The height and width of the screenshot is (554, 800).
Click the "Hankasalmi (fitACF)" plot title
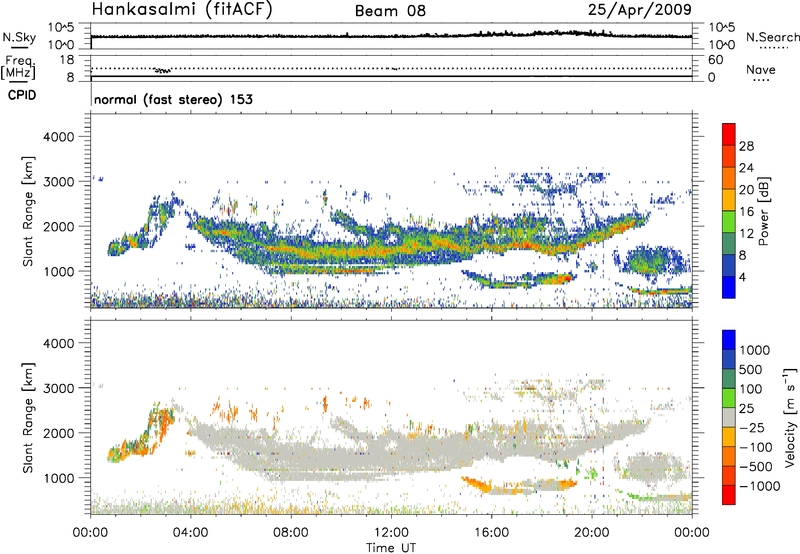pos(182,9)
